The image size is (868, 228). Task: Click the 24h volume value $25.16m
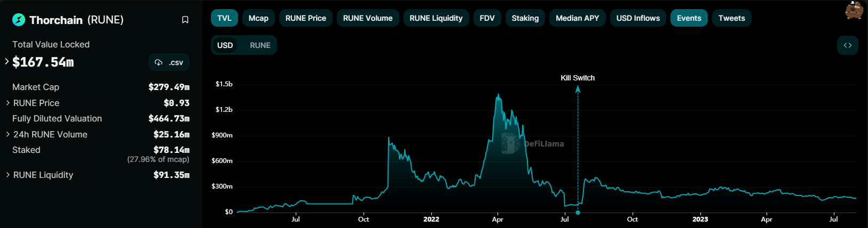pyautogui.click(x=171, y=134)
